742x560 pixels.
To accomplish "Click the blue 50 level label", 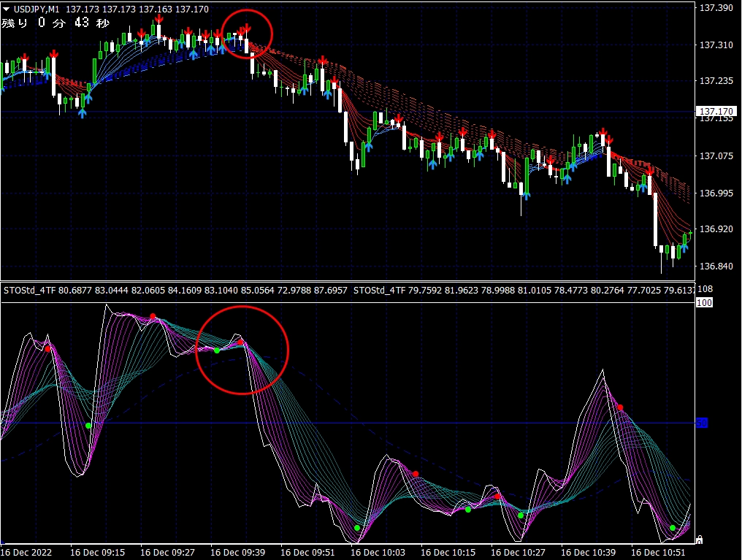I will tap(702, 423).
